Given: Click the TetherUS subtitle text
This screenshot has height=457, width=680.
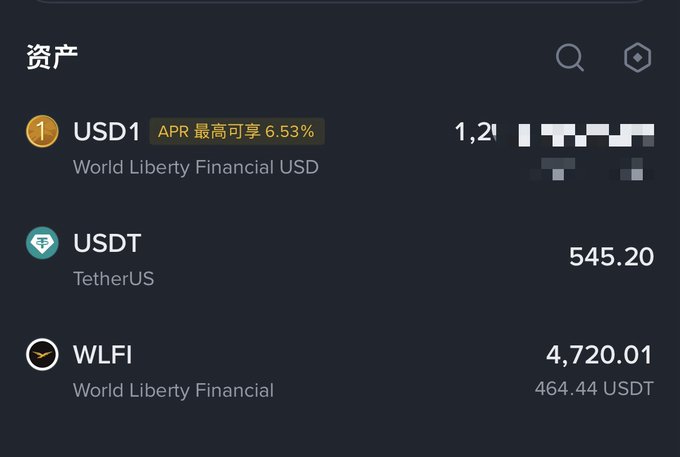Looking at the screenshot, I should pyautogui.click(x=114, y=278).
